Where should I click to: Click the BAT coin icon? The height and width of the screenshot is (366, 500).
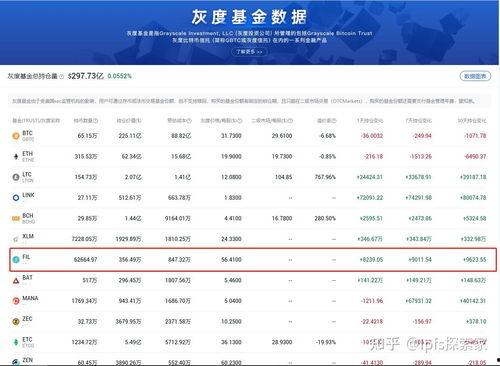[x=16, y=281]
